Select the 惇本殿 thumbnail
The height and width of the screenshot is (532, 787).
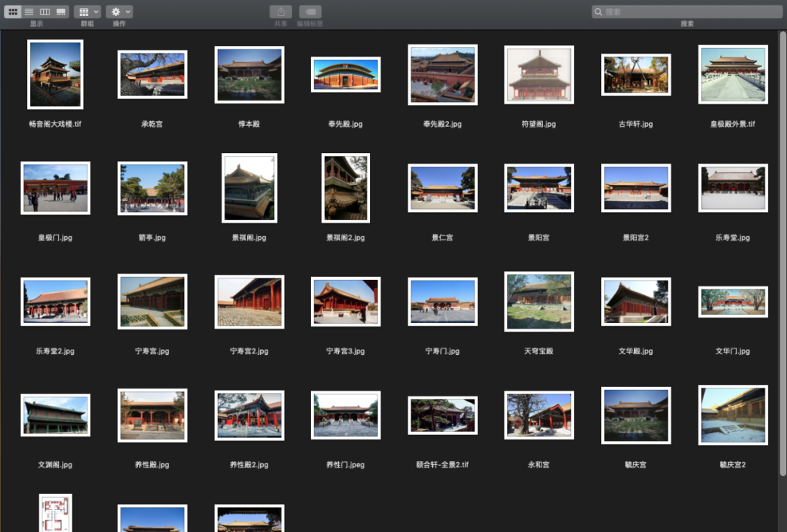[x=249, y=74]
